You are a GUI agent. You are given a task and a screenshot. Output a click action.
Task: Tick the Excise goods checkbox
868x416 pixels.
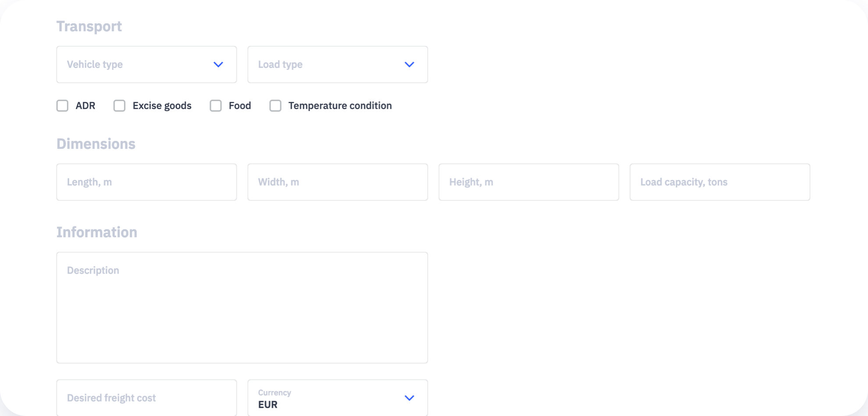(x=119, y=106)
